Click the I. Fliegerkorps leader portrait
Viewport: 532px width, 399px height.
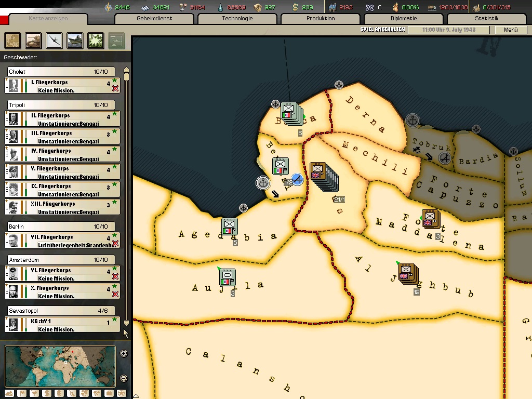pos(13,86)
